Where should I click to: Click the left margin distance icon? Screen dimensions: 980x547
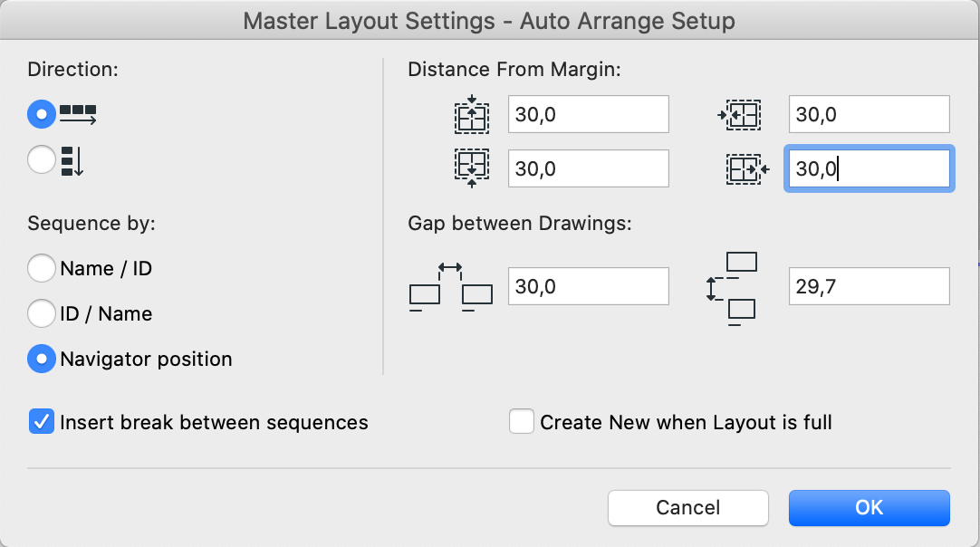(x=739, y=115)
